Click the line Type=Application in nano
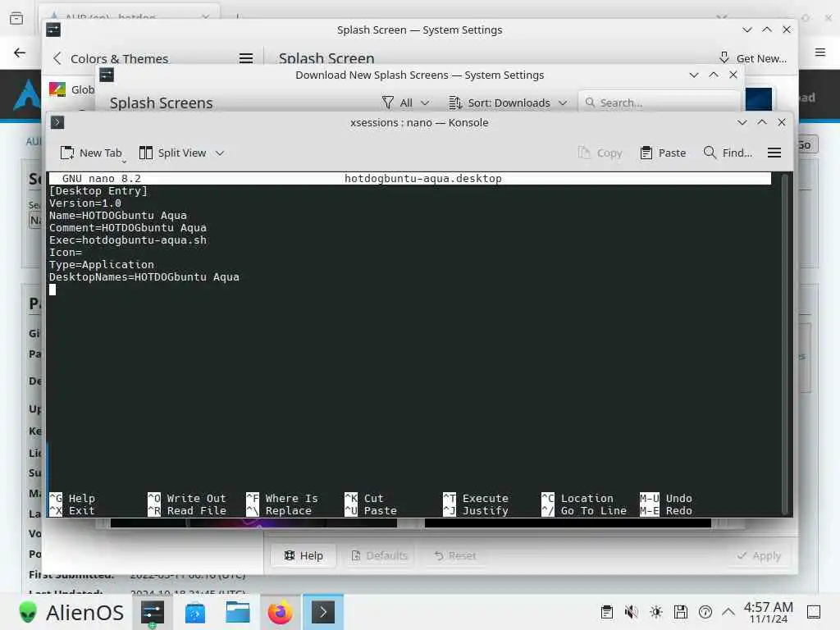Image resolution: width=840 pixels, height=630 pixels. pyautogui.click(x=101, y=265)
